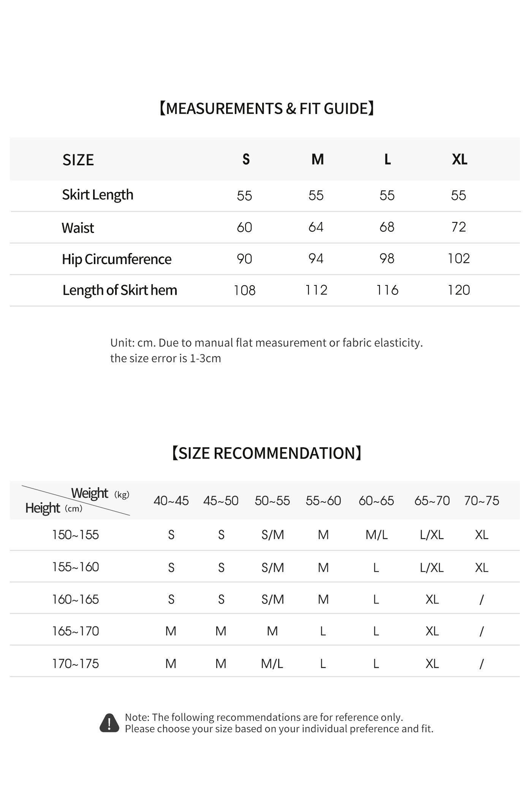Image resolution: width=532 pixels, height=798 pixels.
Task: Select the 150~155 height row label
Action: (x=75, y=535)
